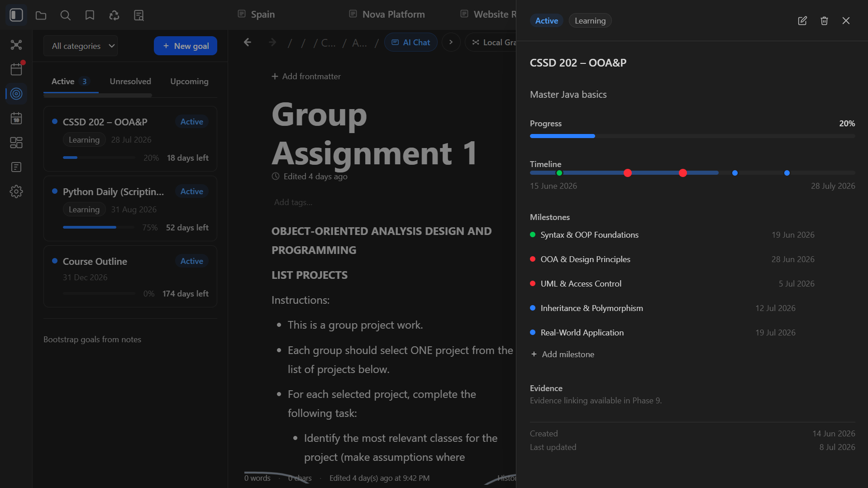Open the calendar icon with red badge

coord(16,69)
